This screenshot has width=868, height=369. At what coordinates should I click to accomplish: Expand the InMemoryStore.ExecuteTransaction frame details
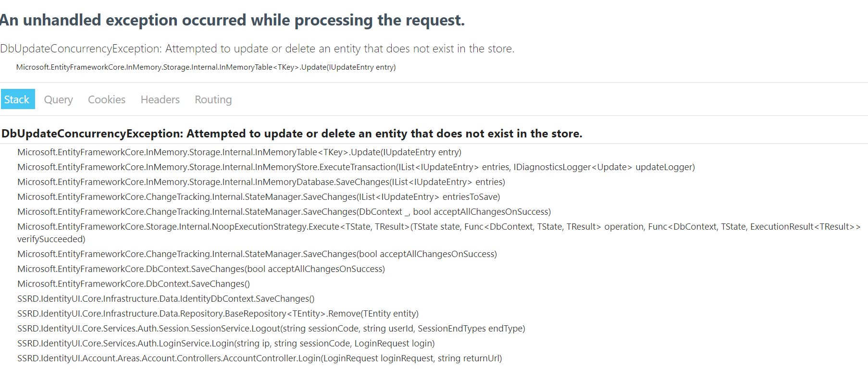[x=356, y=167]
